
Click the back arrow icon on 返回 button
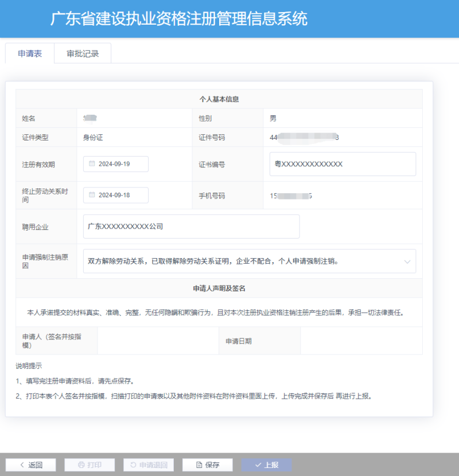click(22, 465)
